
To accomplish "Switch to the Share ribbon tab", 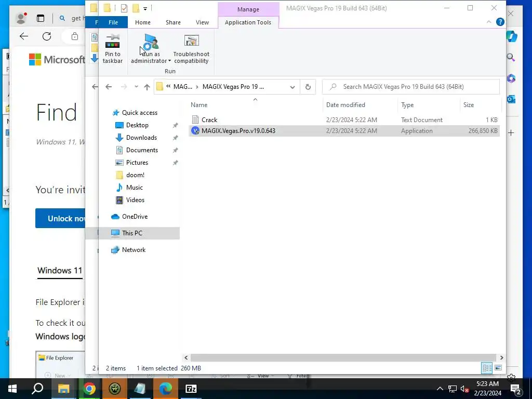I will click(x=173, y=22).
